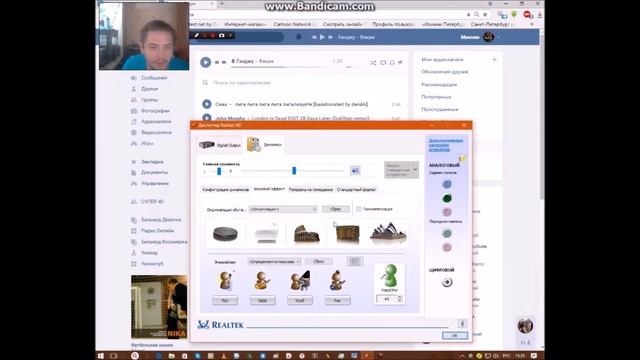
Task: Toggle the green Караоке figure
Action: (389, 276)
